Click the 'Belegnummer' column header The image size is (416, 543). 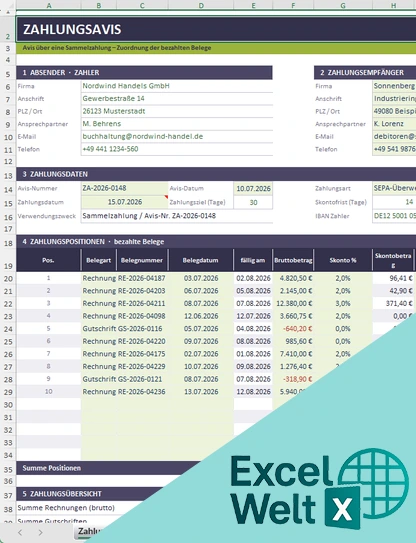pyautogui.click(x=142, y=260)
